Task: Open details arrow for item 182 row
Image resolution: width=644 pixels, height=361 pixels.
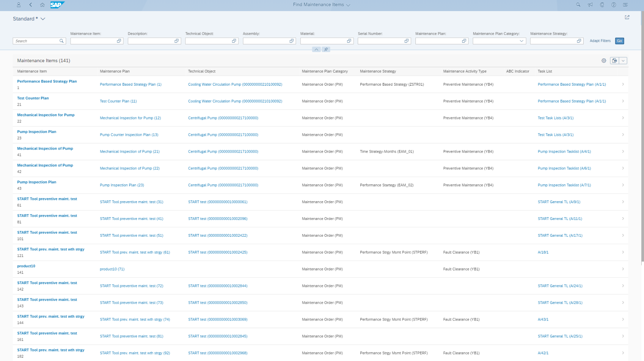Action: [x=623, y=353]
